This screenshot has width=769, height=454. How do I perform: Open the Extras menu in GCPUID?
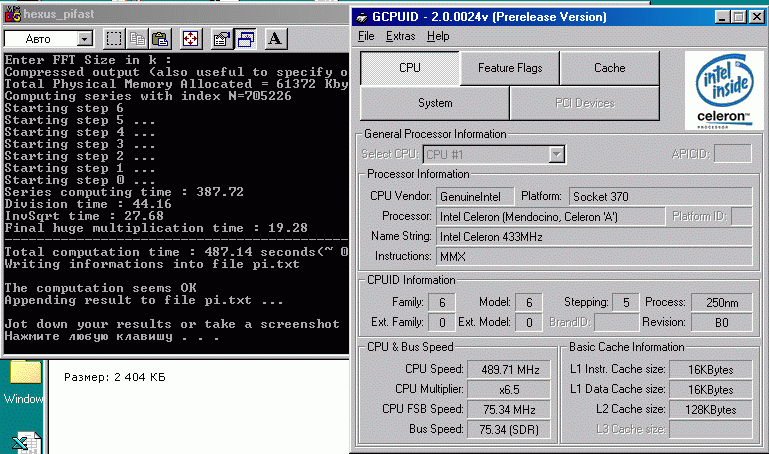400,36
